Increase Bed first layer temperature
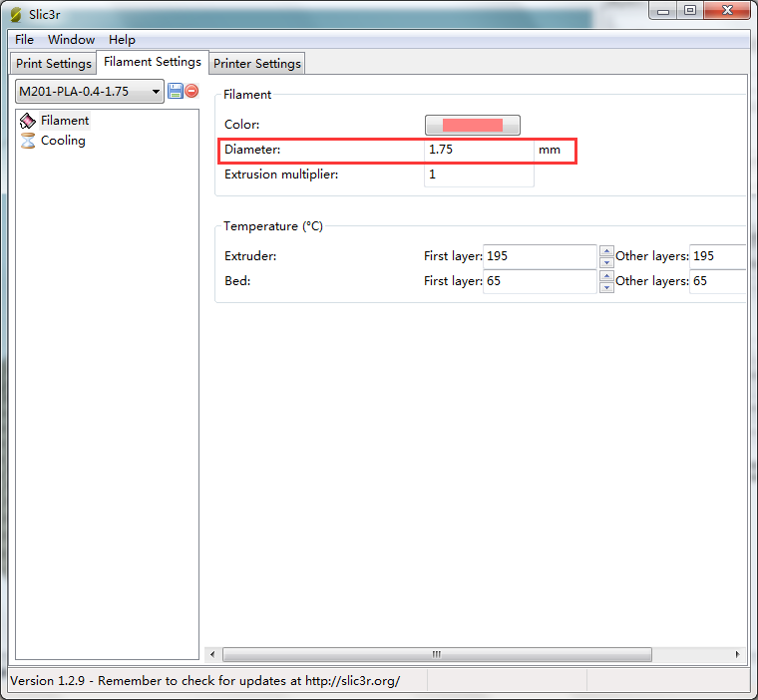 click(606, 276)
